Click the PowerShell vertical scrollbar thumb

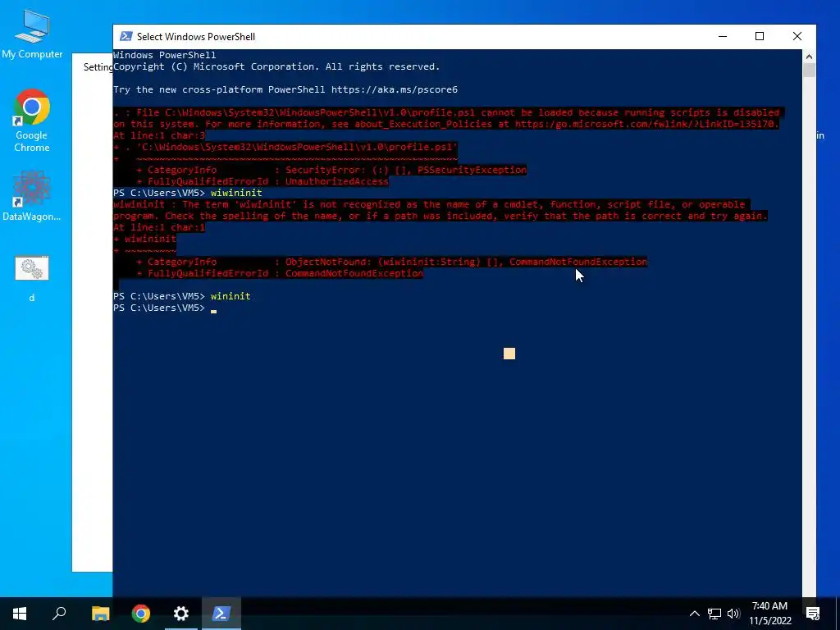tap(809, 71)
